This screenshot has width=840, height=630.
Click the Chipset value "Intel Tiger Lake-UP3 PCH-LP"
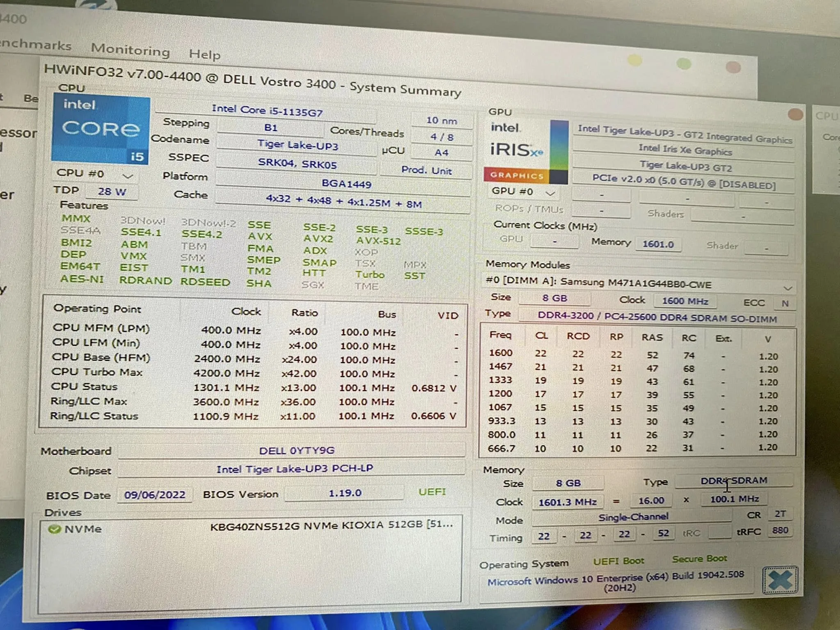(x=292, y=469)
